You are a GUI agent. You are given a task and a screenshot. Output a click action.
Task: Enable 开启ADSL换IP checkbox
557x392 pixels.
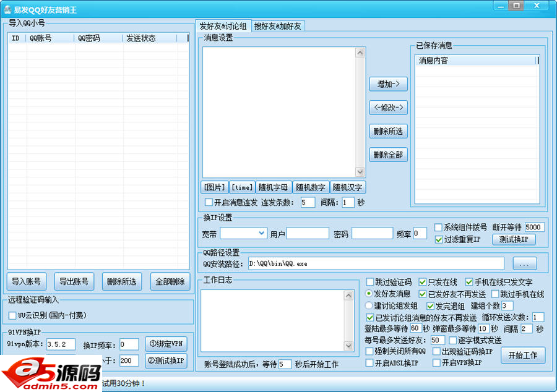point(369,363)
